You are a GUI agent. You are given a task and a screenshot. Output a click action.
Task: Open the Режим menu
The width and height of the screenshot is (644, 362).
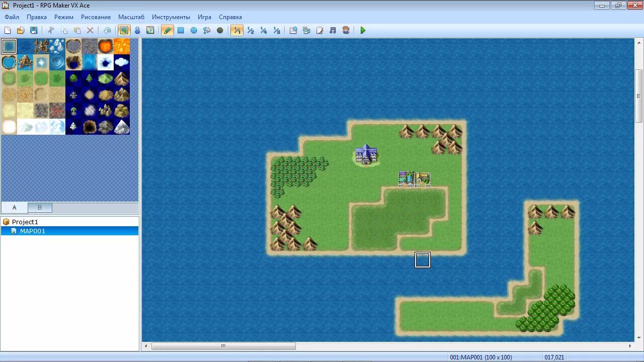[x=64, y=17]
